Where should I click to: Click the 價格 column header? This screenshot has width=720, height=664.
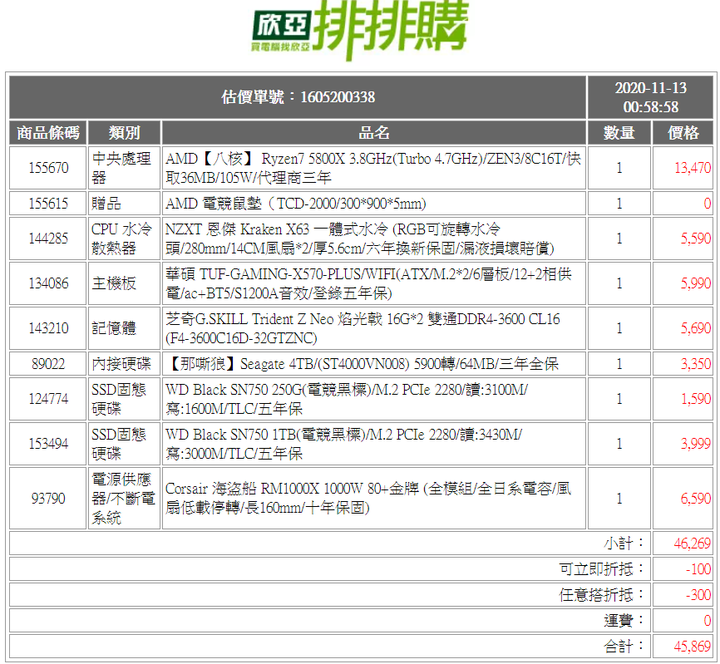pos(683,133)
